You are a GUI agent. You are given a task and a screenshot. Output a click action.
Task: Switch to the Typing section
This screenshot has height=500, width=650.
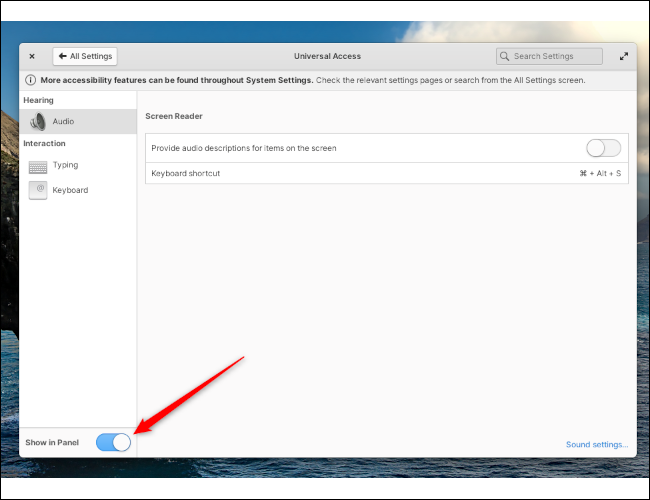click(65, 166)
